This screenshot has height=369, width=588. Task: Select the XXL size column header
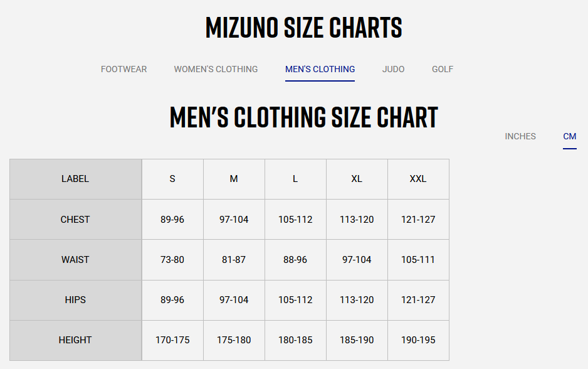418,179
